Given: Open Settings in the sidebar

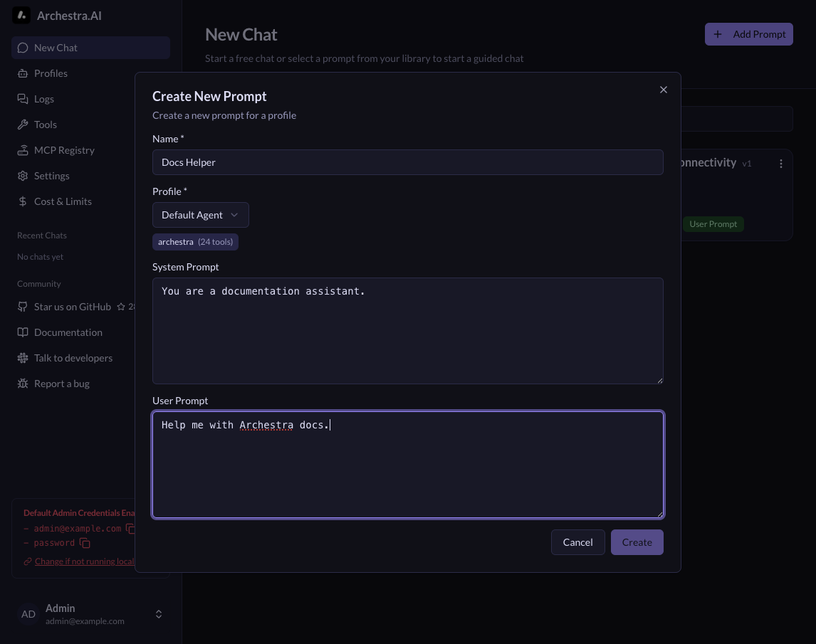Looking at the screenshot, I should point(51,176).
